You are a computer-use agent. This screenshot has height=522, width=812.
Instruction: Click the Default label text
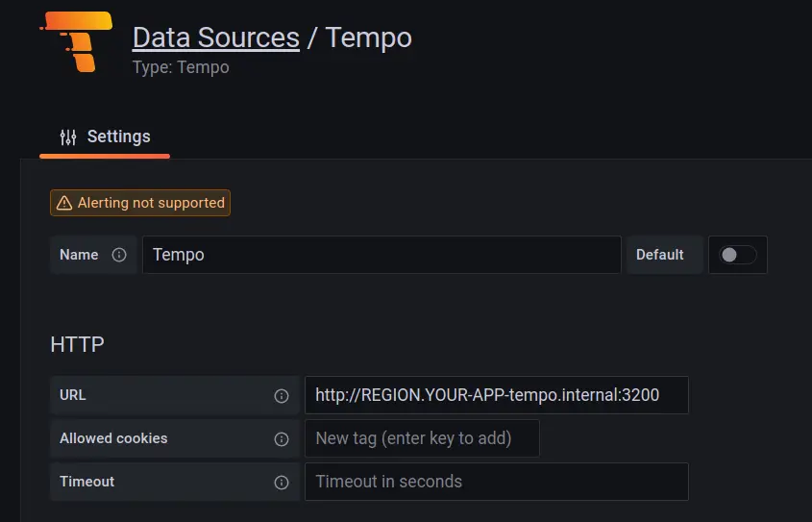point(660,255)
